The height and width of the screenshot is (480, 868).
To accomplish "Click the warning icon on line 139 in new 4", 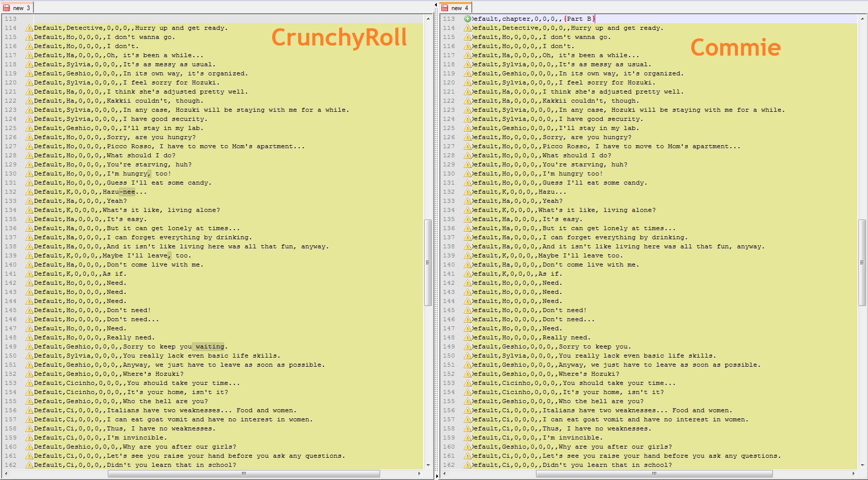I will click(468, 255).
